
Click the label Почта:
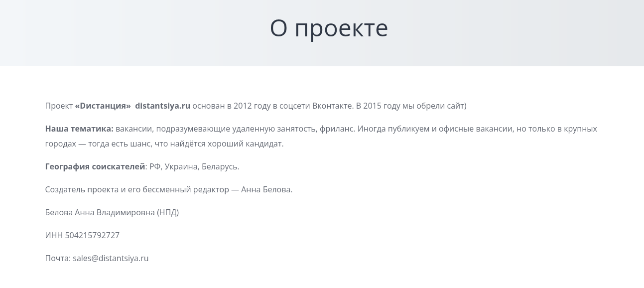pyautogui.click(x=57, y=258)
